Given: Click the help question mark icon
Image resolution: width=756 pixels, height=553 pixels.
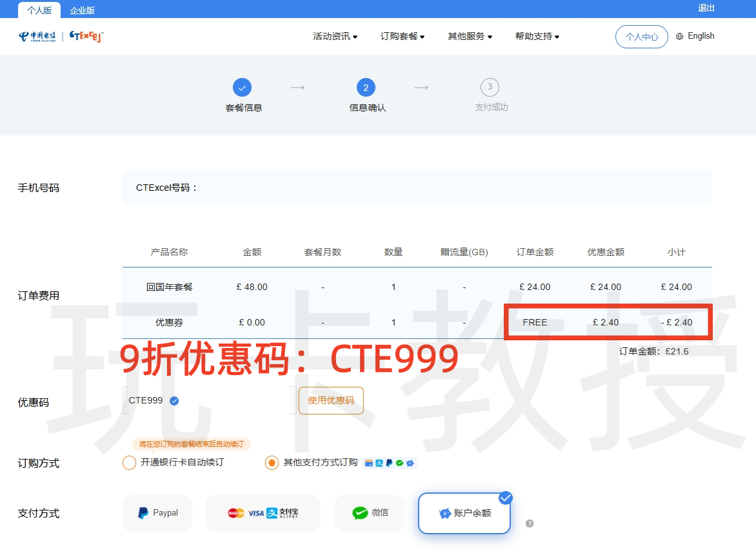Looking at the screenshot, I should 530,523.
